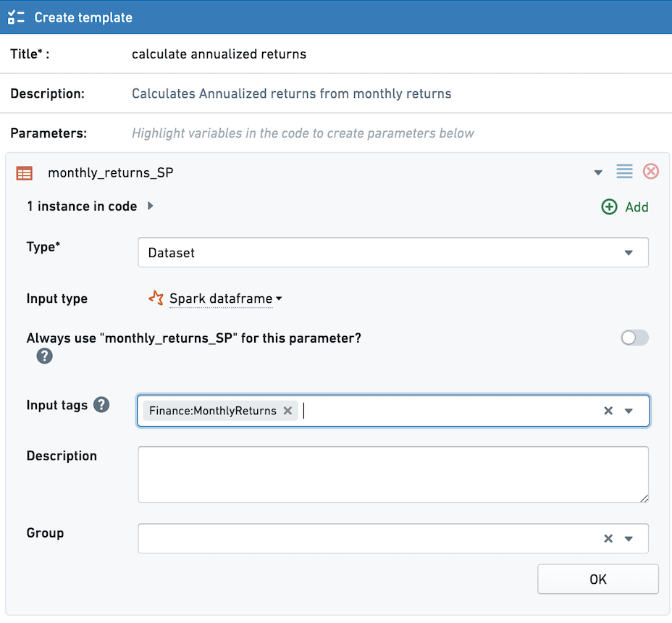Screen dimensions: 672x623
Task: Click the dataset table icon beside monthly_returns_SP
Action: point(25,173)
